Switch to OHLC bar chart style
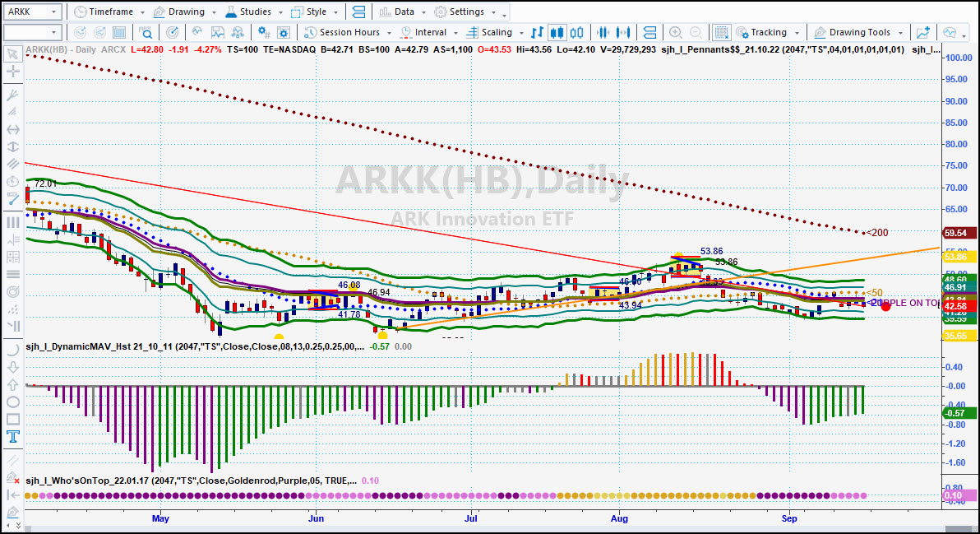The height and width of the screenshot is (534, 980). 537,33
